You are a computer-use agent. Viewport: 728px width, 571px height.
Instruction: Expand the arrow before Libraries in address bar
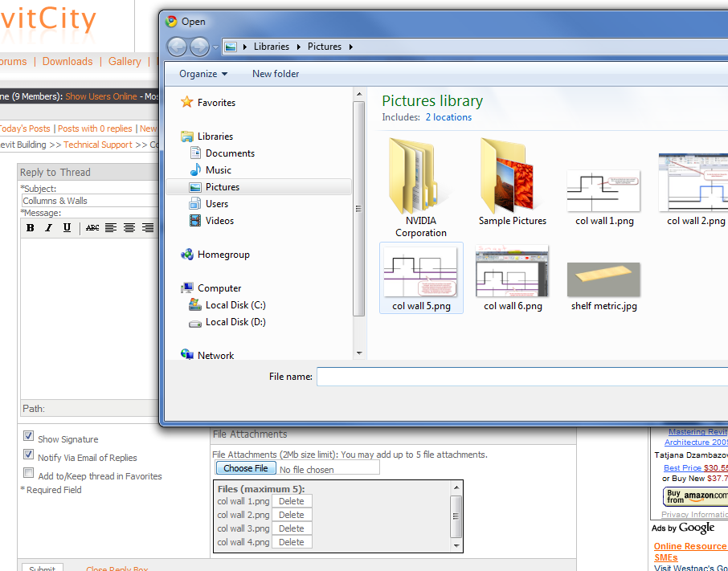tap(245, 47)
